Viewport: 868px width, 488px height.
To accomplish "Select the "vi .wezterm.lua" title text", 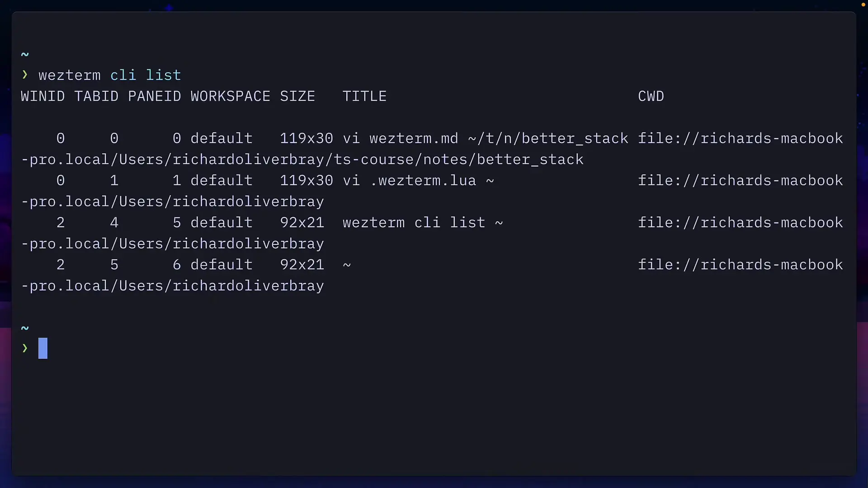I will (409, 180).
